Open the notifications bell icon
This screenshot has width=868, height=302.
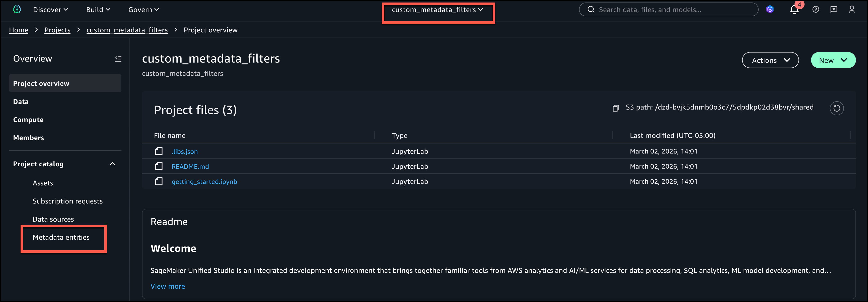pyautogui.click(x=794, y=10)
